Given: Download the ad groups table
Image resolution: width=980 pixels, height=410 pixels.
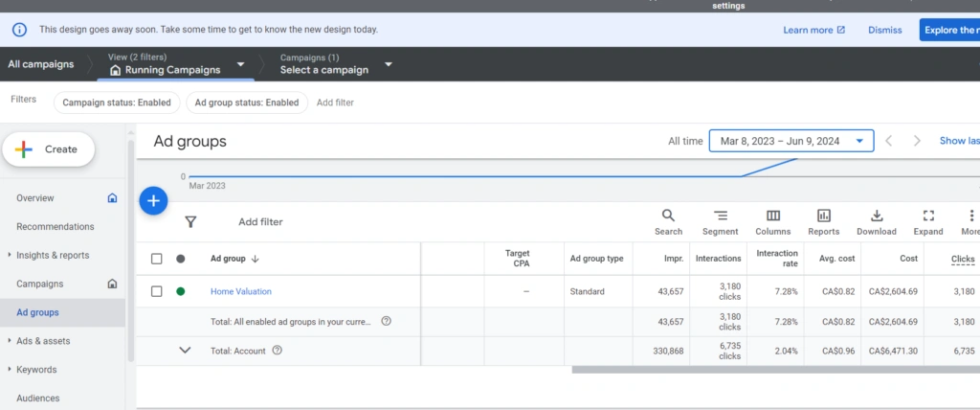Looking at the screenshot, I should pyautogui.click(x=877, y=221).
